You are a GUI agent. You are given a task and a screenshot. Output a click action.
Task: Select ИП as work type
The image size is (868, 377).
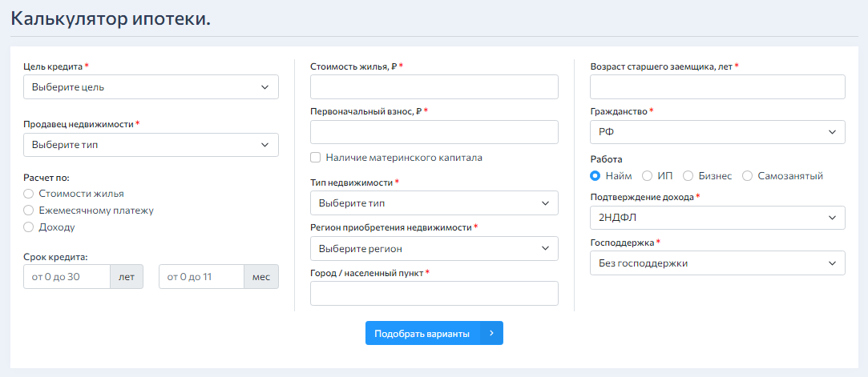click(648, 176)
